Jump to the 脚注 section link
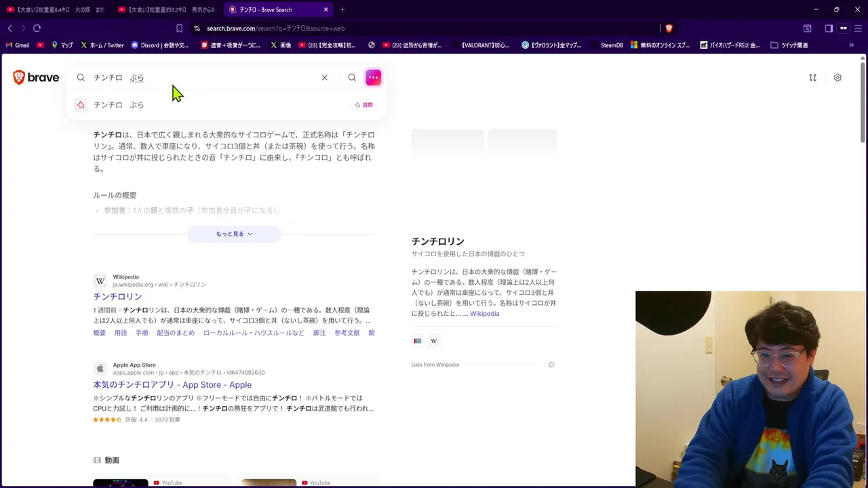The image size is (868, 488). (319, 333)
